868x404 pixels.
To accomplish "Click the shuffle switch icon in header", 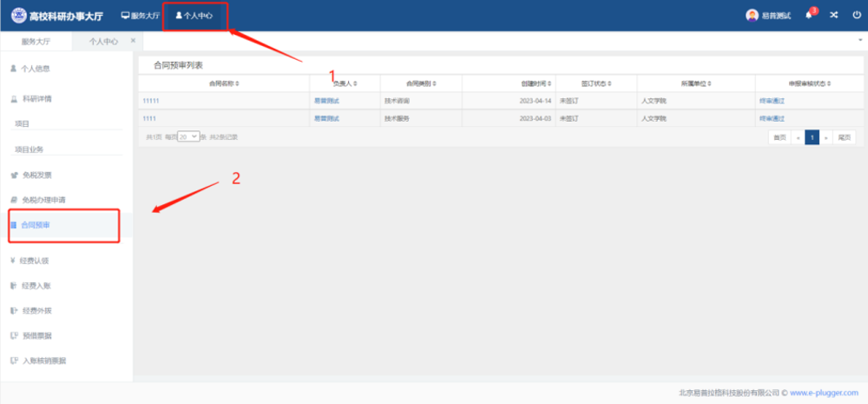I will pos(834,16).
